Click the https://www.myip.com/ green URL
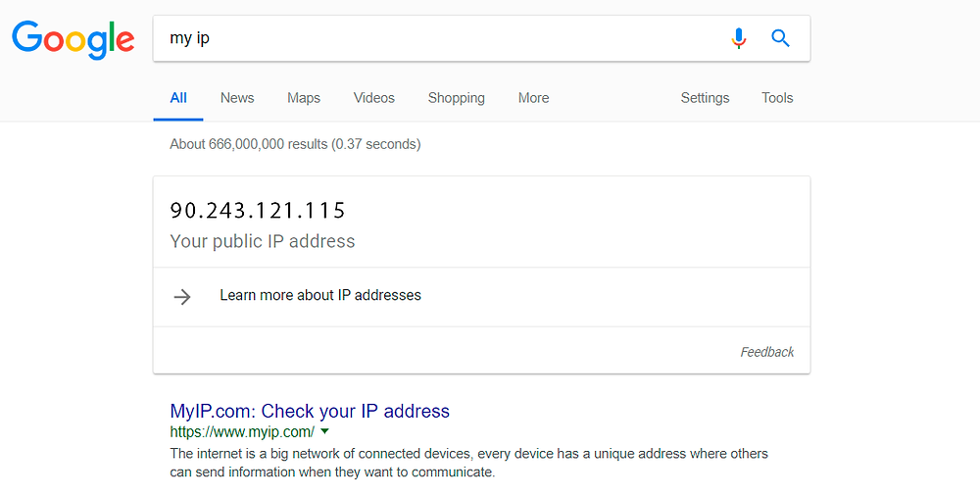 pyautogui.click(x=242, y=431)
